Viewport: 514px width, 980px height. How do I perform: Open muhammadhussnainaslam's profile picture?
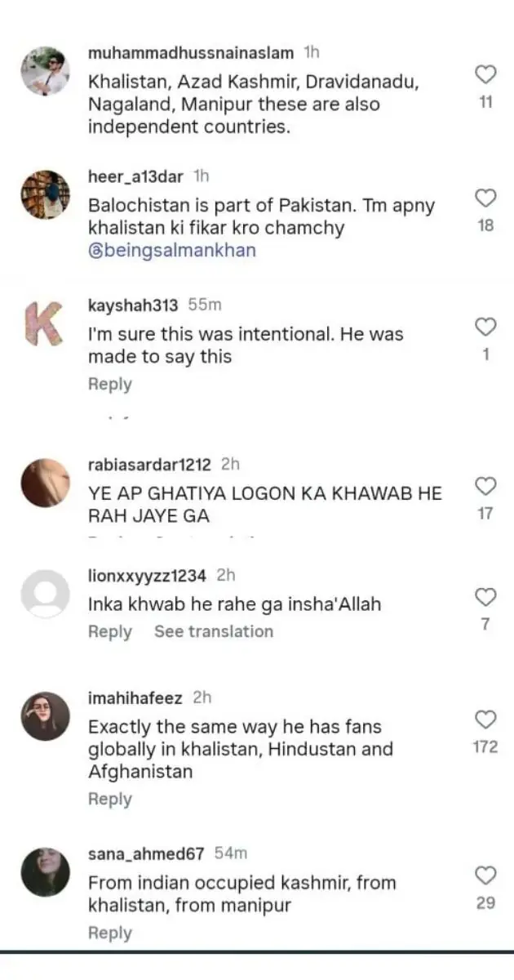[x=45, y=71]
